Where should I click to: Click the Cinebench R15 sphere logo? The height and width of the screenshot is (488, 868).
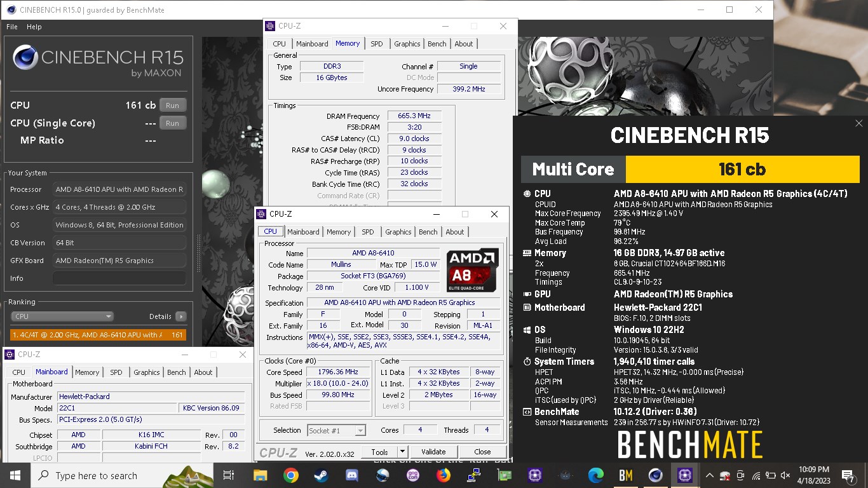(25, 58)
